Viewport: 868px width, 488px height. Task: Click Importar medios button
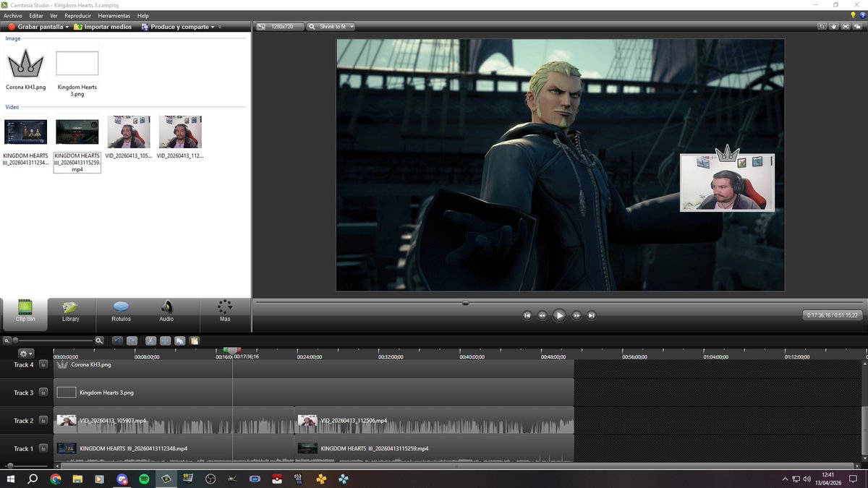103,27
